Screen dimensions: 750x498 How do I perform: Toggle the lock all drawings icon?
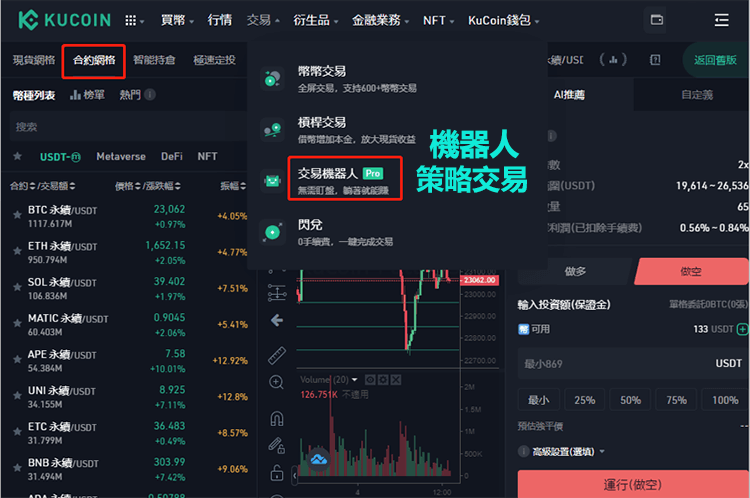277,473
